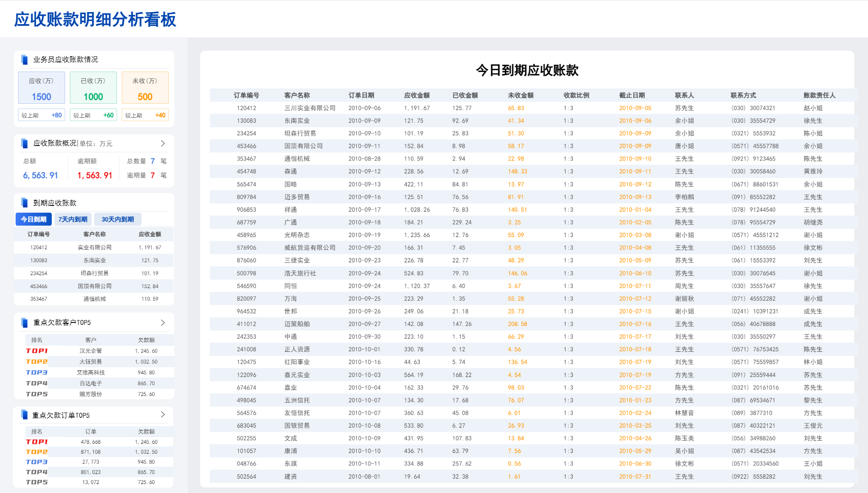Click the 应收(万) 1500 card
Viewport: 868px width, 493px height.
point(41,88)
